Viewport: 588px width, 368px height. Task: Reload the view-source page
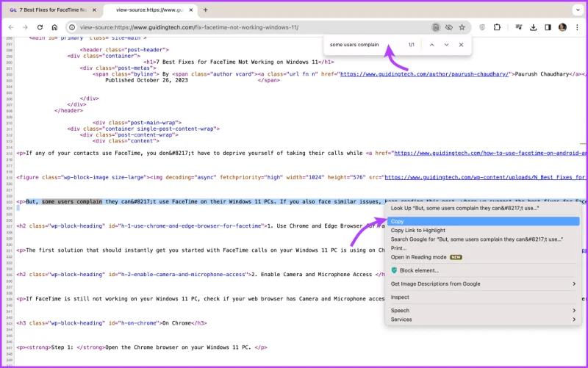pyautogui.click(x=40, y=27)
